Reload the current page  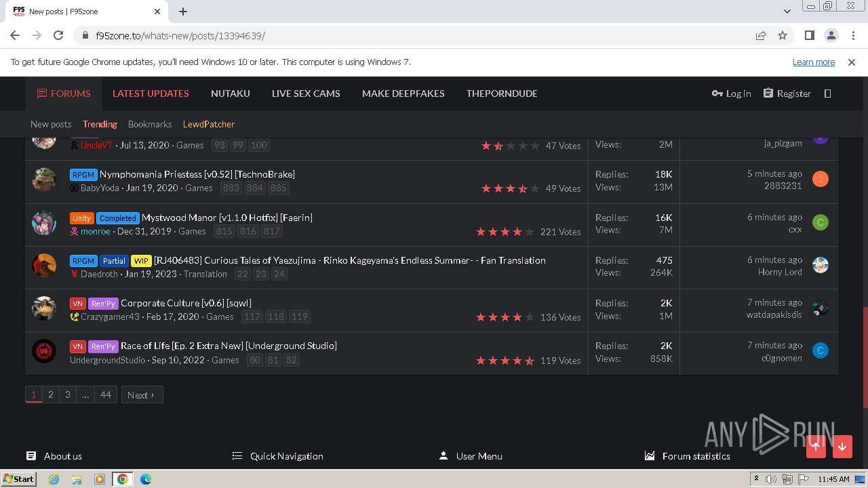tap(58, 35)
